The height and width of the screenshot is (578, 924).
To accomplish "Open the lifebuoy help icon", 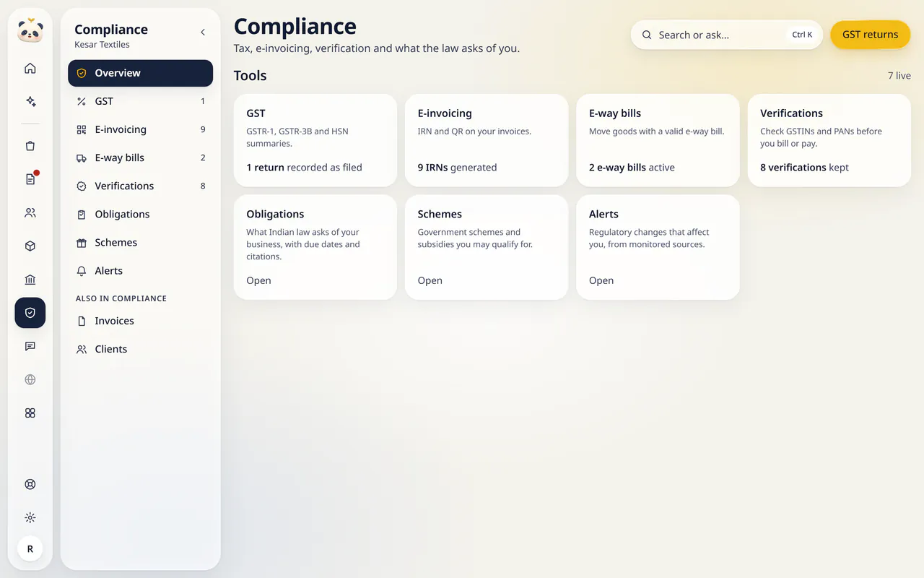I will coord(30,485).
